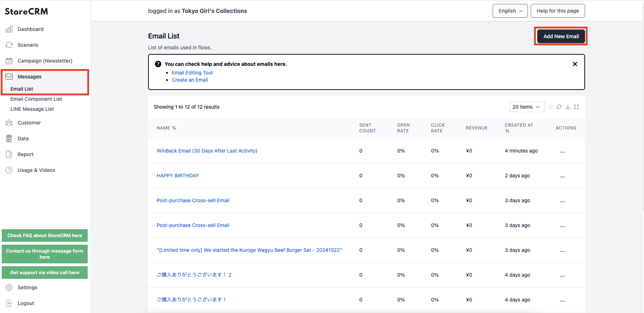Click the help question mark icon in notice
The height and width of the screenshot is (313, 644).
coord(158,64)
